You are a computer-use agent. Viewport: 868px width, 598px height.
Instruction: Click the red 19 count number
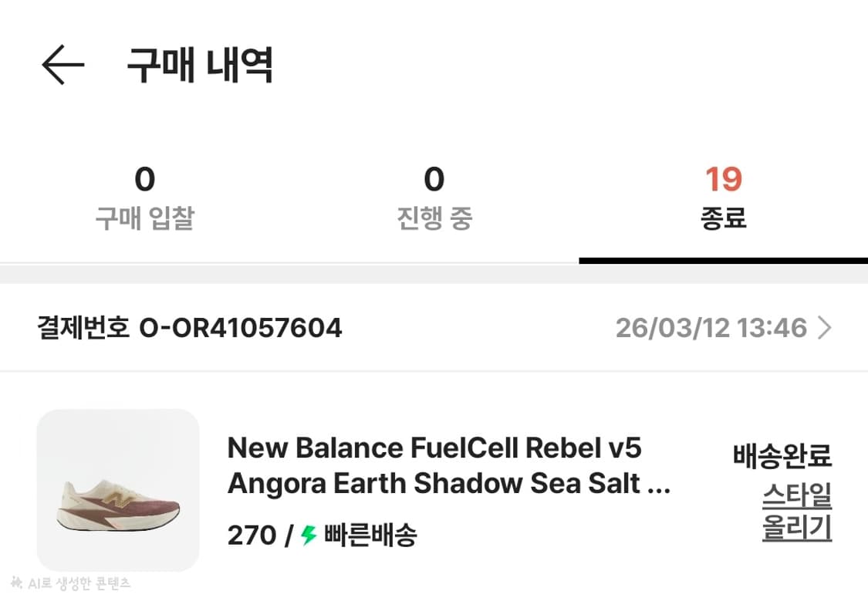(x=723, y=180)
